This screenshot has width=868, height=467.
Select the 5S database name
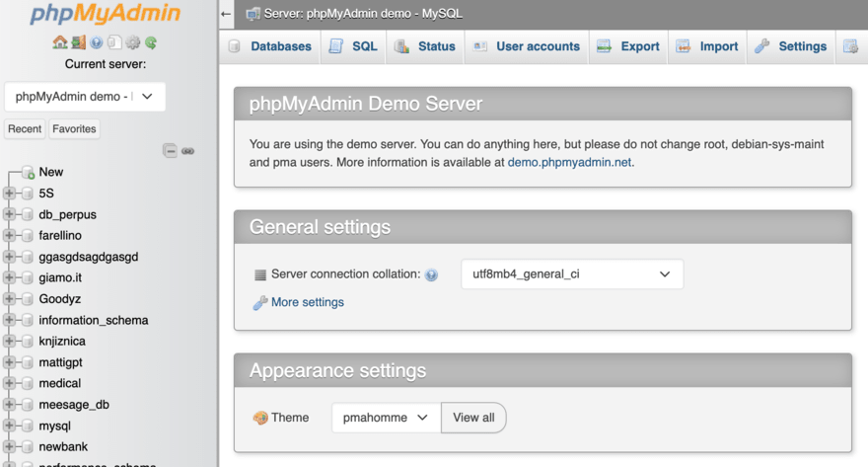(x=46, y=194)
